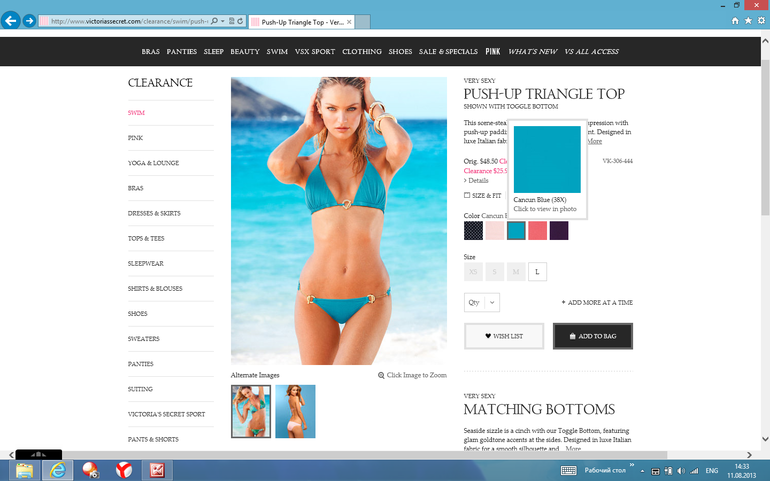Open the BRAS navigation menu
Screen dimensions: 770x481
point(150,52)
